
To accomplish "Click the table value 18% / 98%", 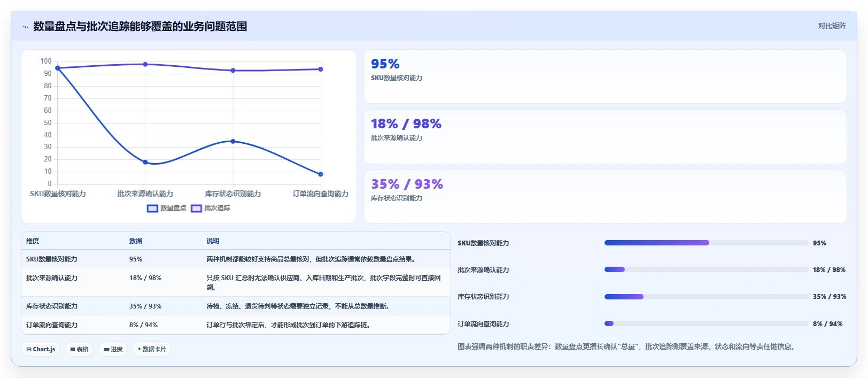I will [145, 278].
